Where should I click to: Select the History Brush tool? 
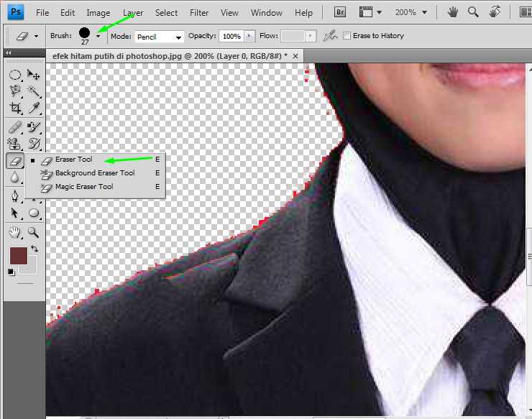(x=34, y=144)
